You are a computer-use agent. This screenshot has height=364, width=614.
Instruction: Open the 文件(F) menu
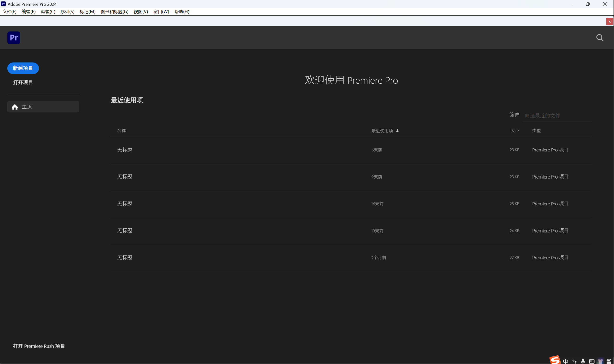coord(10,12)
